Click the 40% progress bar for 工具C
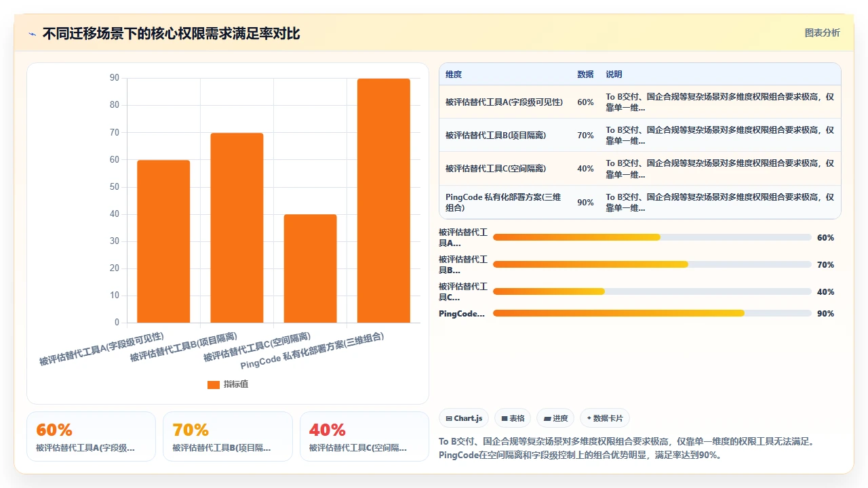The image size is (868, 488). 652,291
